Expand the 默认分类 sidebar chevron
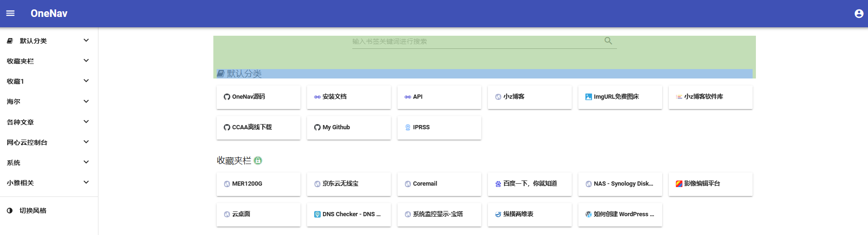The width and height of the screenshot is (868, 235). (86, 40)
